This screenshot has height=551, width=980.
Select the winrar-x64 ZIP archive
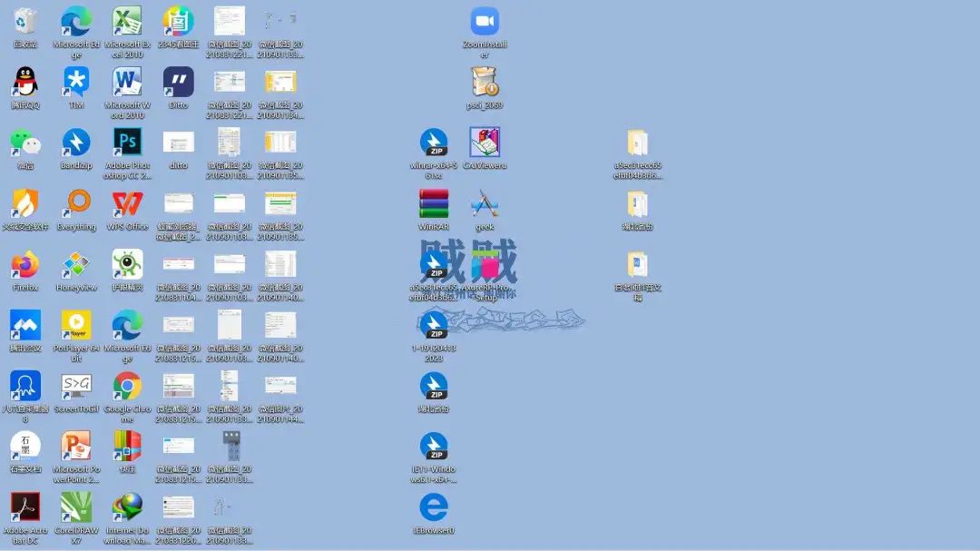click(433, 143)
